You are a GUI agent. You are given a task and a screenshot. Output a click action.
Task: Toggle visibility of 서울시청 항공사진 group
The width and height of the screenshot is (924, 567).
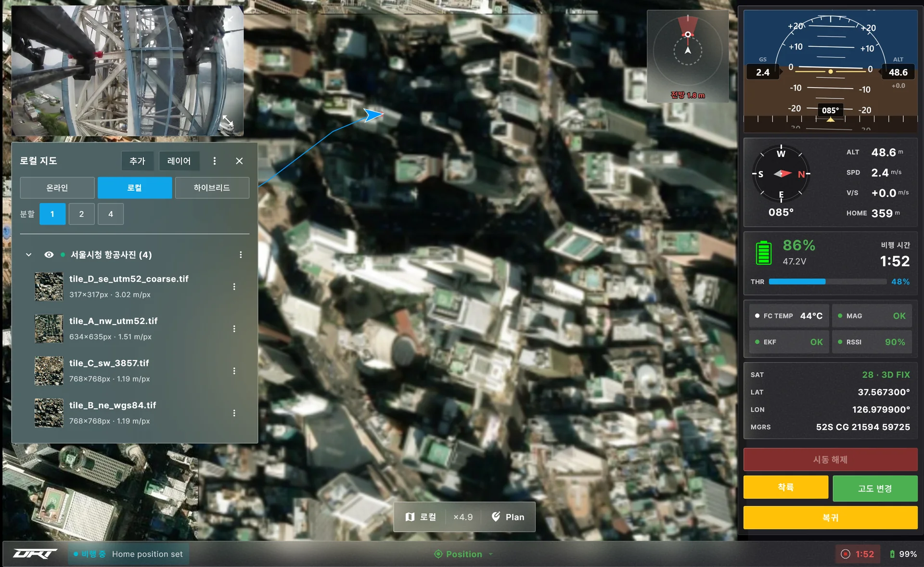[x=49, y=255]
